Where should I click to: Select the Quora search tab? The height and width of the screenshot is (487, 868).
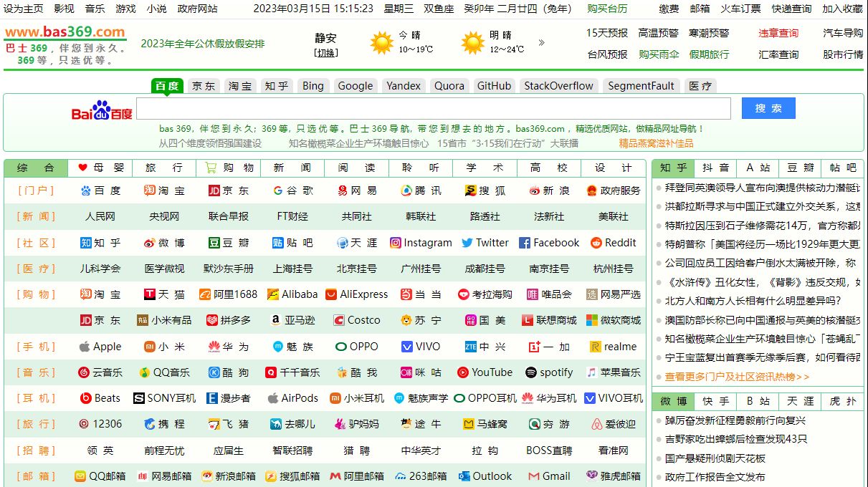pyautogui.click(x=449, y=86)
